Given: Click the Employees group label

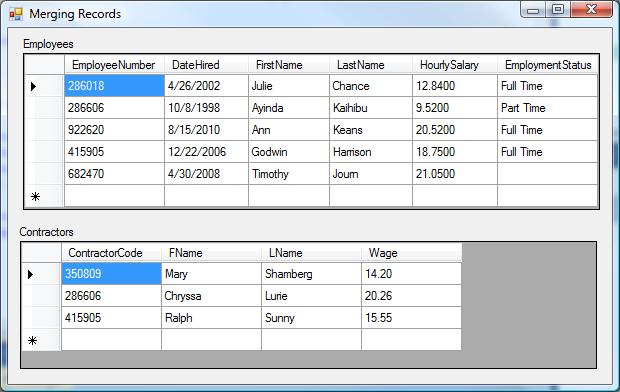Looking at the screenshot, I should pyautogui.click(x=48, y=44).
